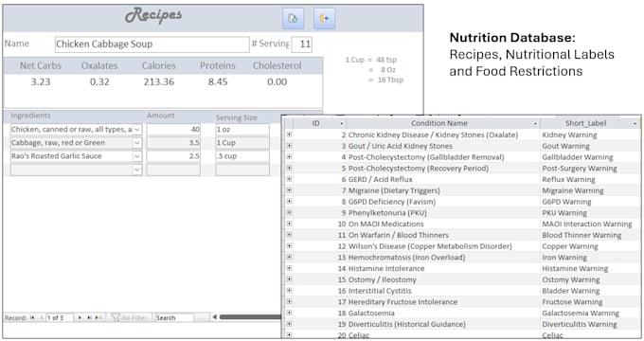Click the Calories value 213.36
The width and height of the screenshot is (644, 341).
pyautogui.click(x=159, y=81)
